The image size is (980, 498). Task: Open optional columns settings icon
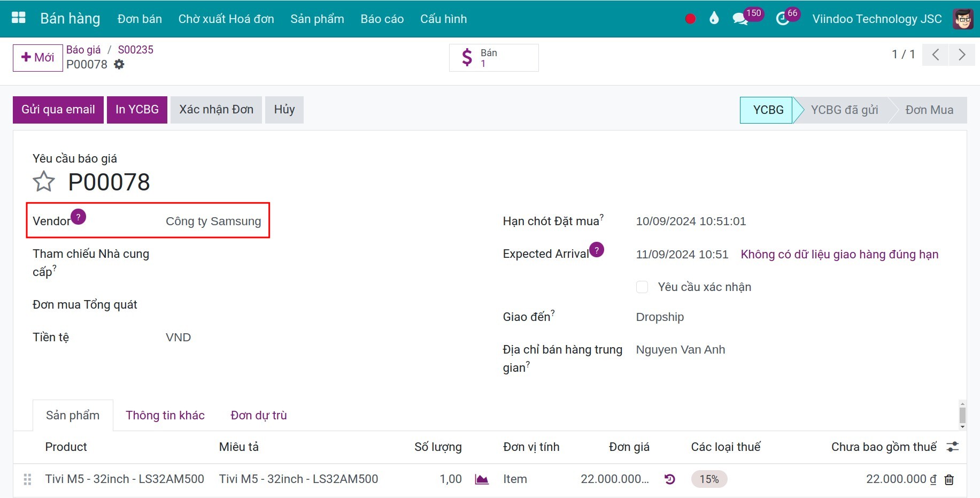[x=953, y=447]
